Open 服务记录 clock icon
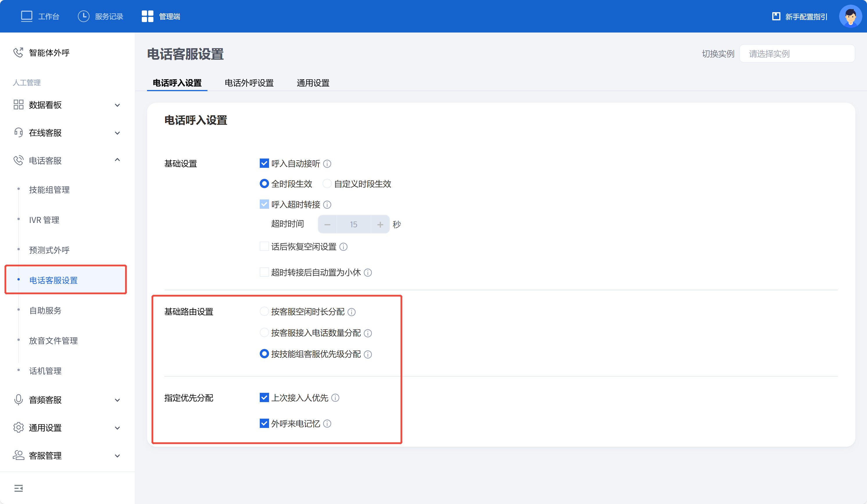 83,16
